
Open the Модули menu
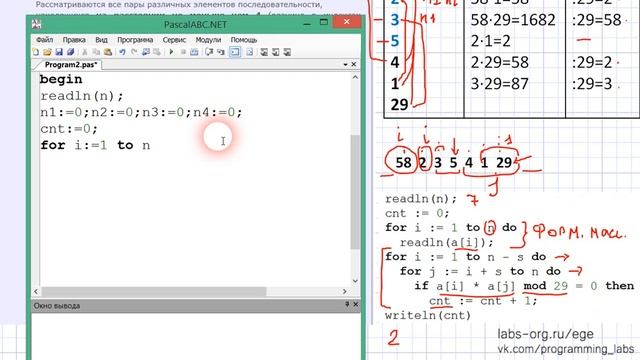[x=208, y=40]
